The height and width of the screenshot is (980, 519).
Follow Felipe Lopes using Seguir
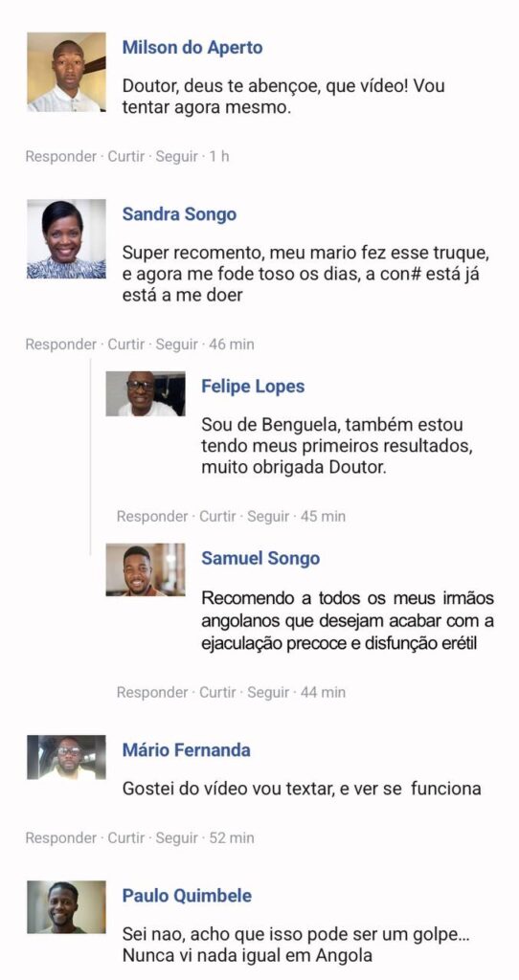coord(268,516)
